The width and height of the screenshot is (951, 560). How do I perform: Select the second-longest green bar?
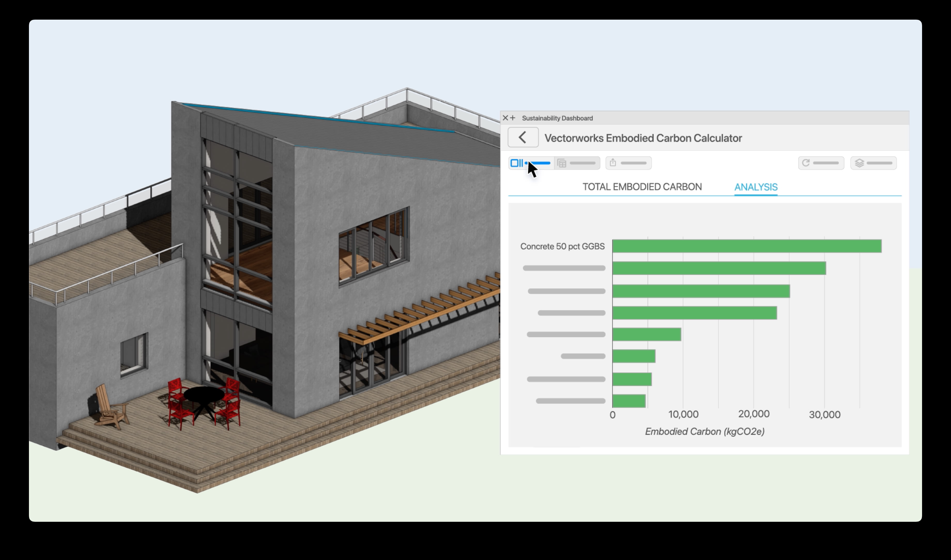[719, 268]
